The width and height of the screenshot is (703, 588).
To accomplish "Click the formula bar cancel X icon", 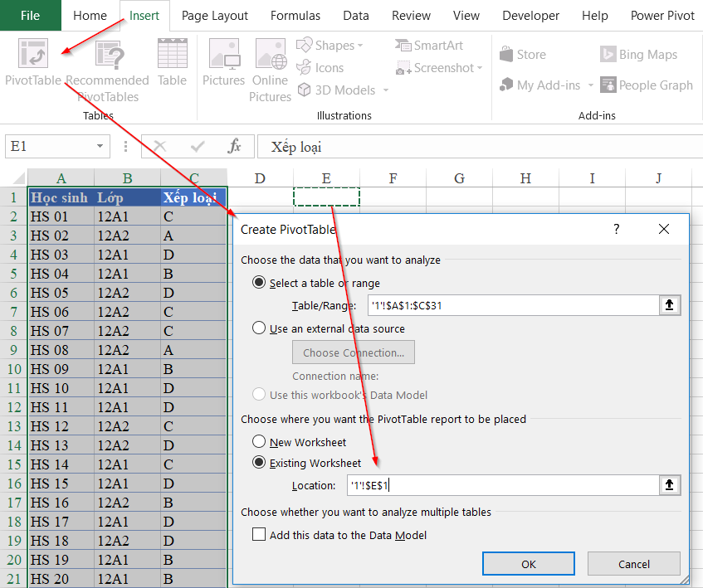I will (159, 146).
